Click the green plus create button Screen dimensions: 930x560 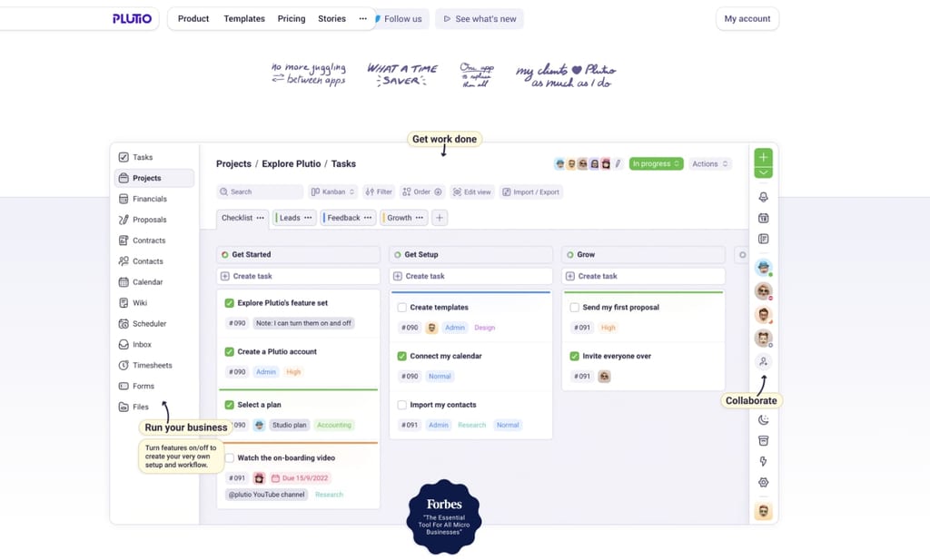pos(763,157)
